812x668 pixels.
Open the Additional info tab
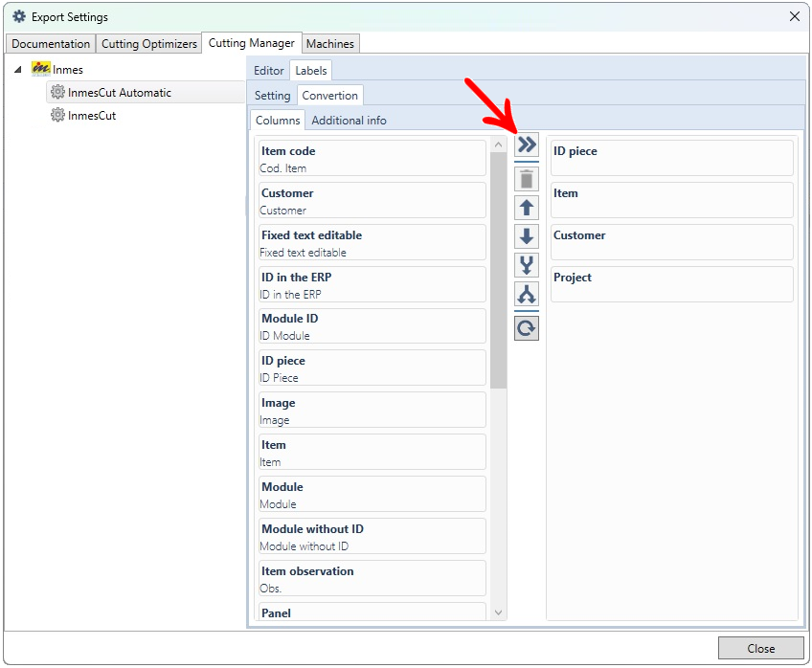349,121
